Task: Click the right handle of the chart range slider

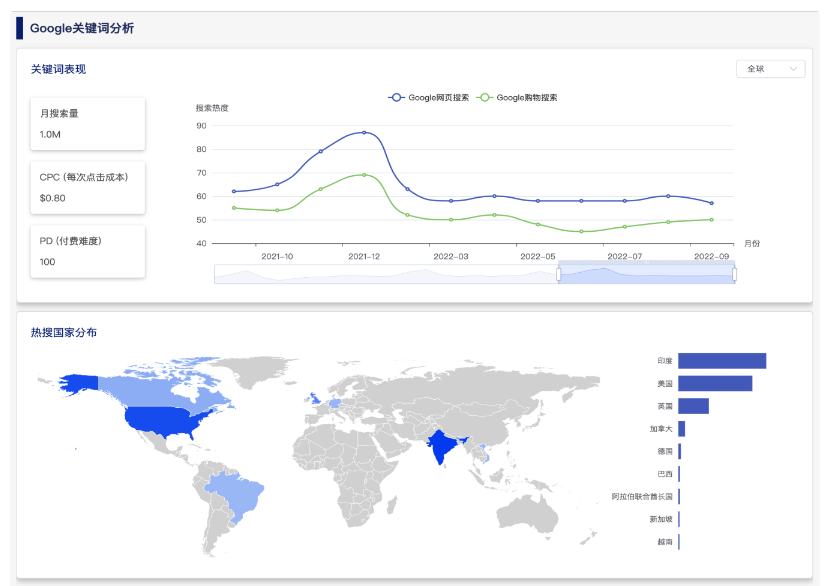Action: pos(734,274)
